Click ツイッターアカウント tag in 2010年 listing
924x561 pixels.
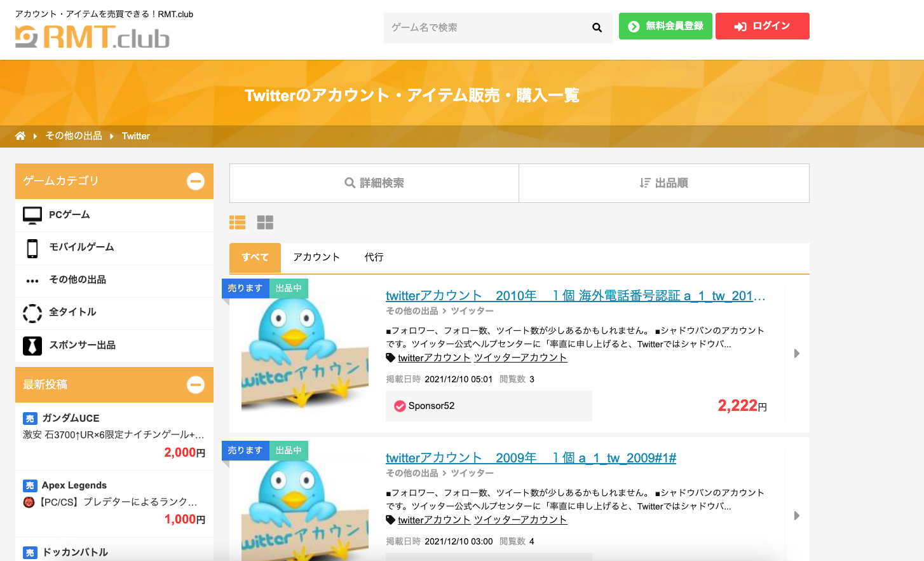coord(520,358)
